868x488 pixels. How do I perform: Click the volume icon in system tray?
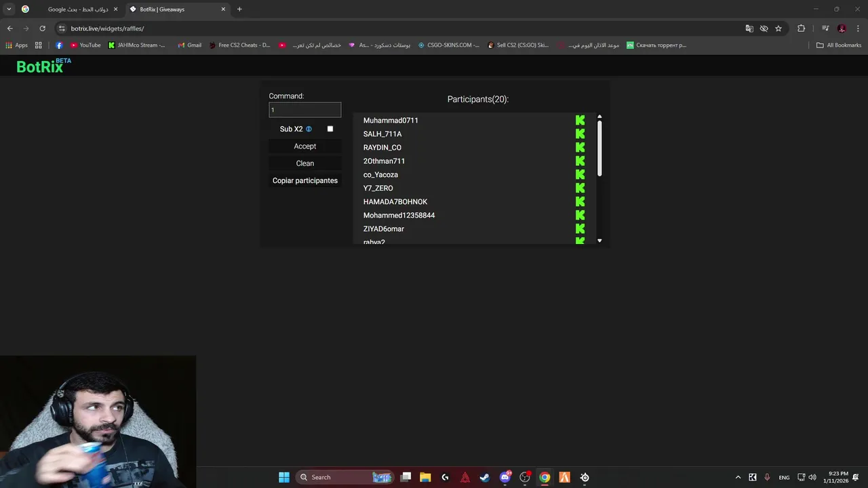(x=812, y=477)
